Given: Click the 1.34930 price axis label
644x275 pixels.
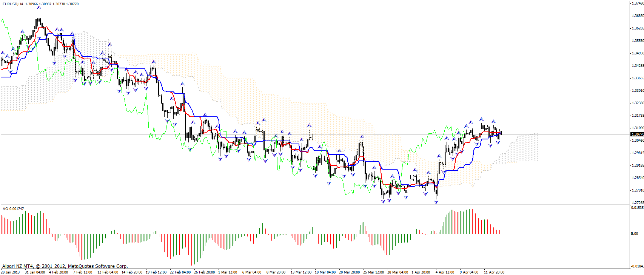Looking at the screenshot, I should coord(637,53).
